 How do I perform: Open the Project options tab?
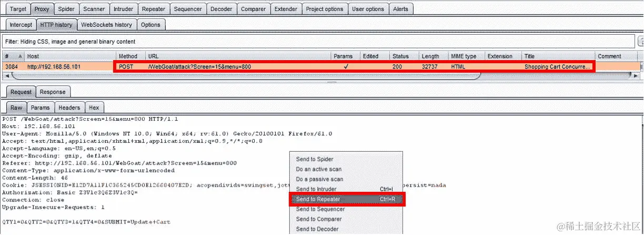325,8
